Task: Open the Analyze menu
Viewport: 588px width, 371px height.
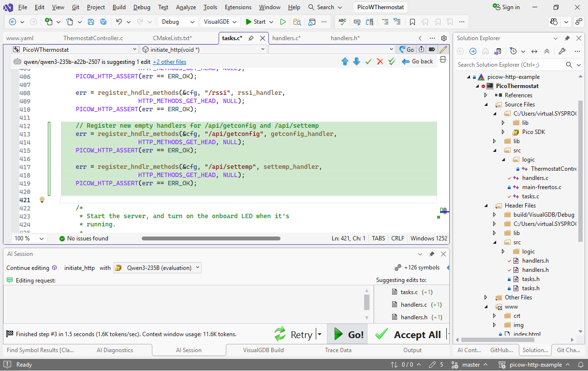Action: [186, 7]
